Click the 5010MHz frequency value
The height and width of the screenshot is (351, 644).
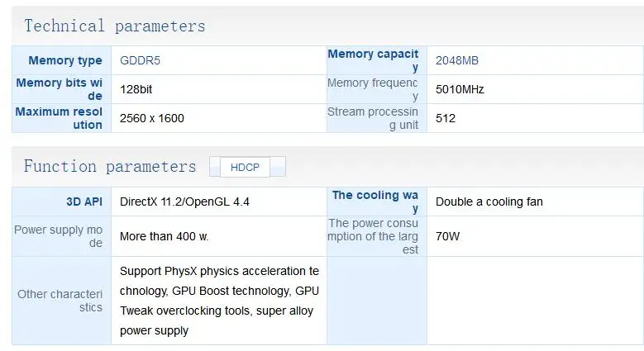click(x=460, y=89)
